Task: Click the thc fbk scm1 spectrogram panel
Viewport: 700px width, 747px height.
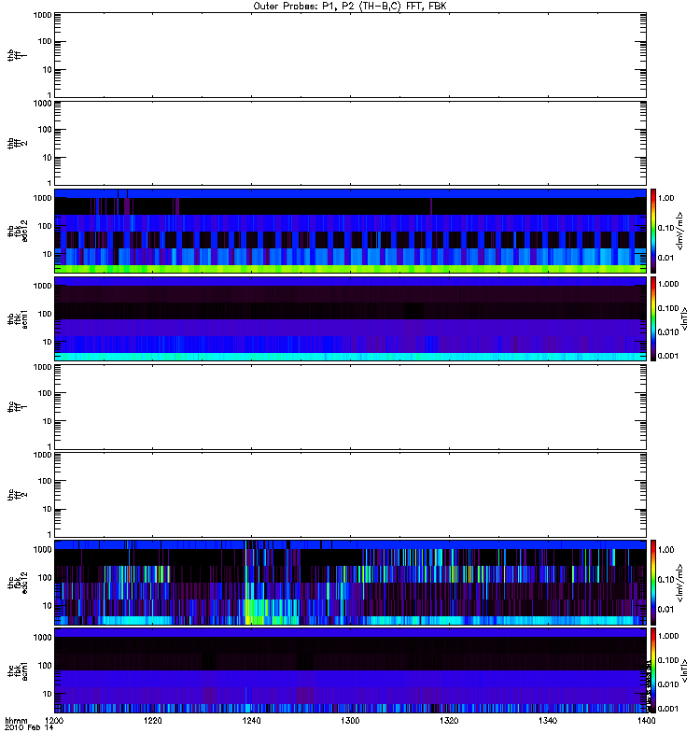Action: [350, 670]
